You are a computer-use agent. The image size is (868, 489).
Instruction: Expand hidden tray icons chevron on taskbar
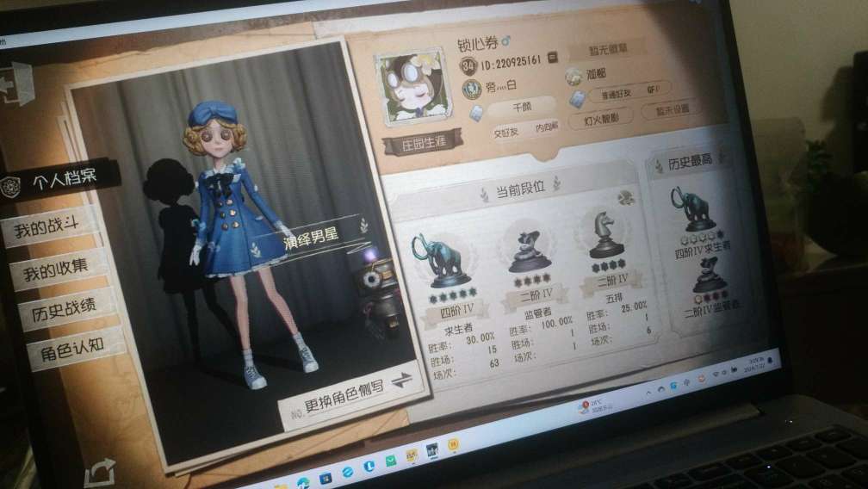[x=648, y=393]
